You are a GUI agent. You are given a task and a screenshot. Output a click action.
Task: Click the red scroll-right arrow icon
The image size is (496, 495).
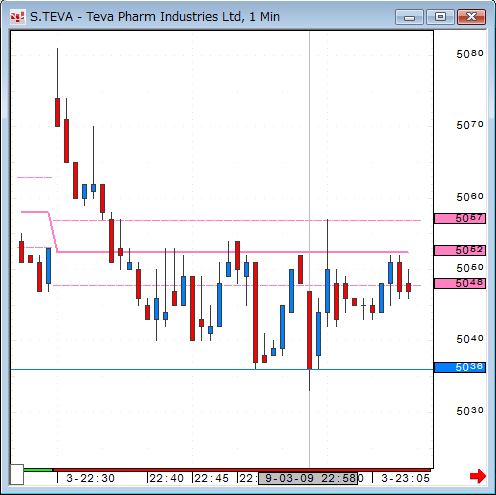(x=478, y=476)
